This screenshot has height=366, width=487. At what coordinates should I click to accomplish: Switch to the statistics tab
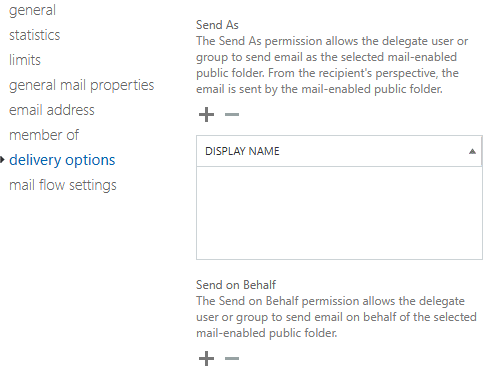[x=35, y=35]
